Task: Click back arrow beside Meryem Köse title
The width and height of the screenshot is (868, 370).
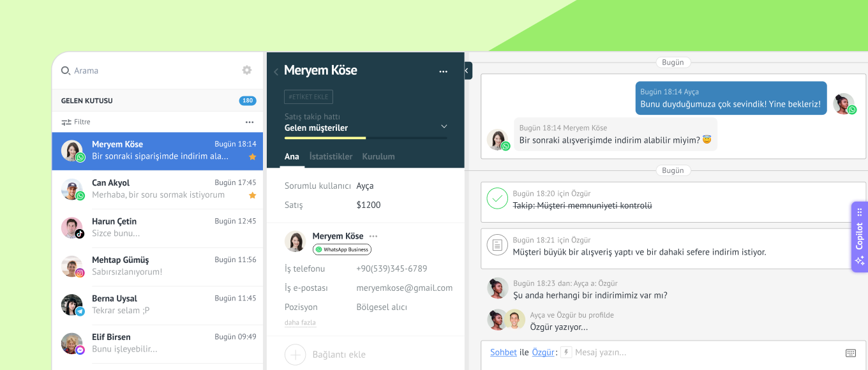Action: click(276, 71)
